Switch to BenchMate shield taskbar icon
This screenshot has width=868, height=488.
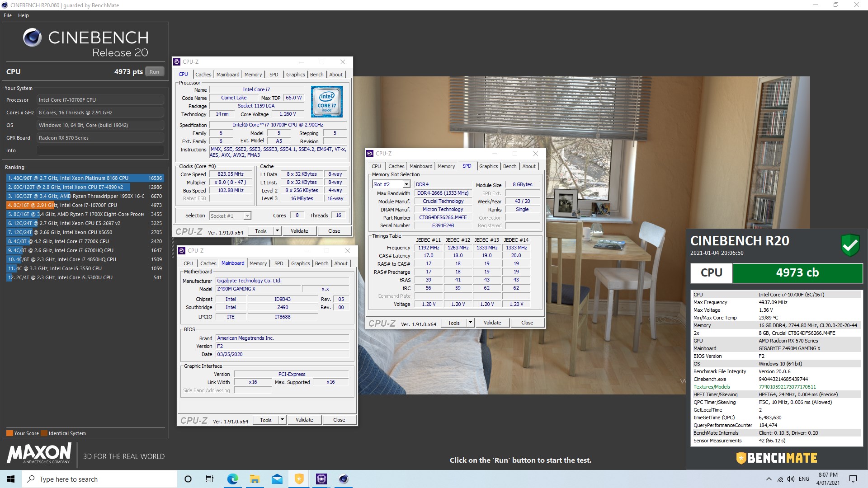pos(299,479)
